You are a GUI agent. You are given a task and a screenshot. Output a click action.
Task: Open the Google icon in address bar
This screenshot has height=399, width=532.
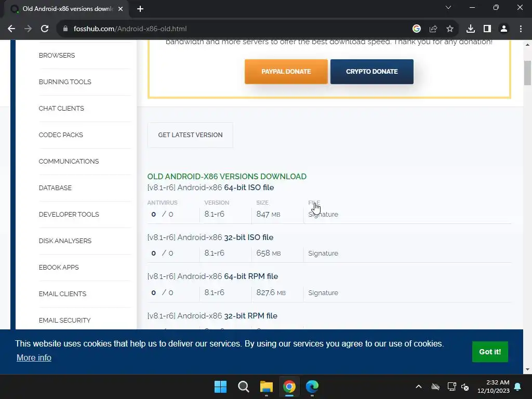(x=416, y=29)
